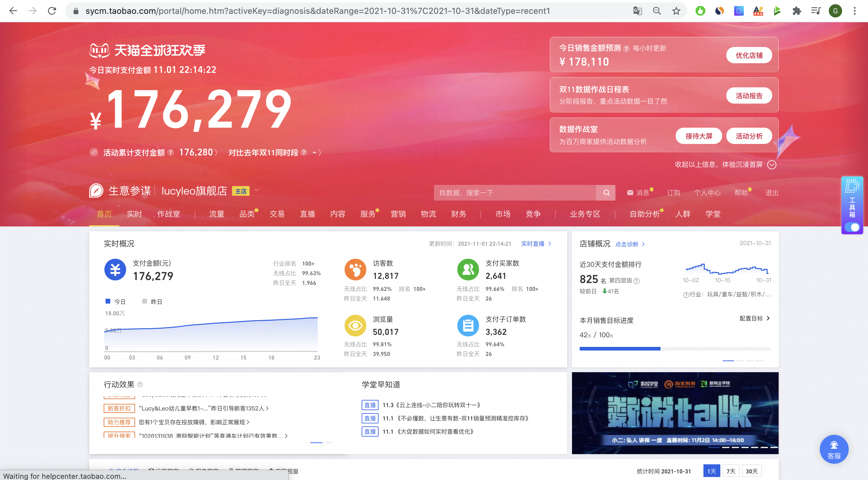Viewport: 868px width, 480px height.
Task: Open the Chrome extensions puzzle icon
Action: click(797, 11)
